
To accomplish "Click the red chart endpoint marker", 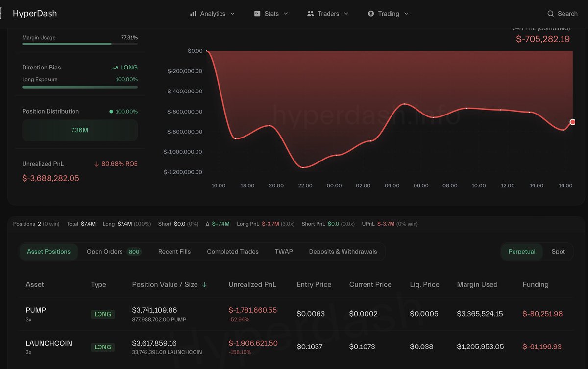I will click(572, 122).
